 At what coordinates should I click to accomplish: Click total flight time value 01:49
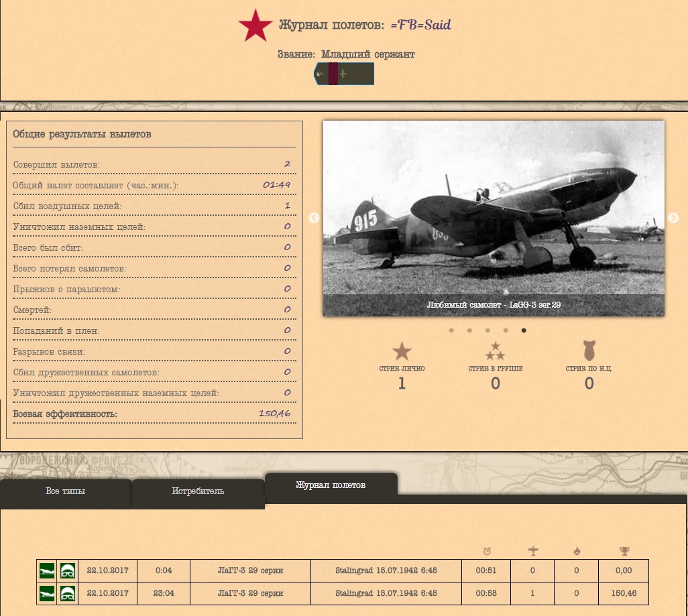pos(276,185)
